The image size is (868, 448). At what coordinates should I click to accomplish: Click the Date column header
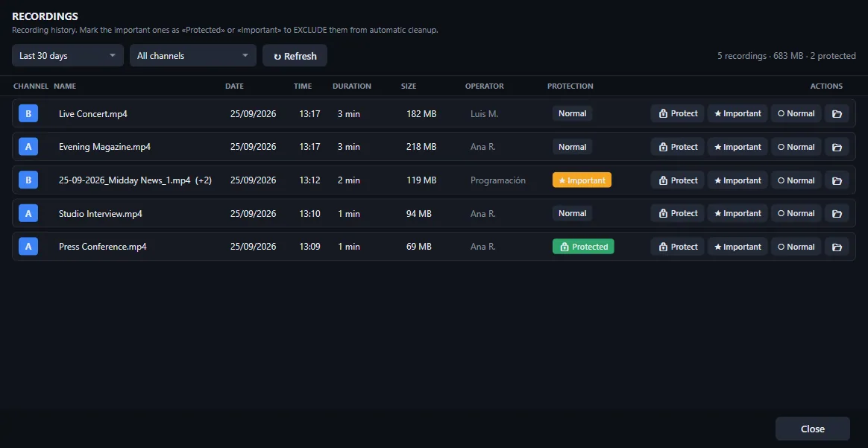pos(234,86)
